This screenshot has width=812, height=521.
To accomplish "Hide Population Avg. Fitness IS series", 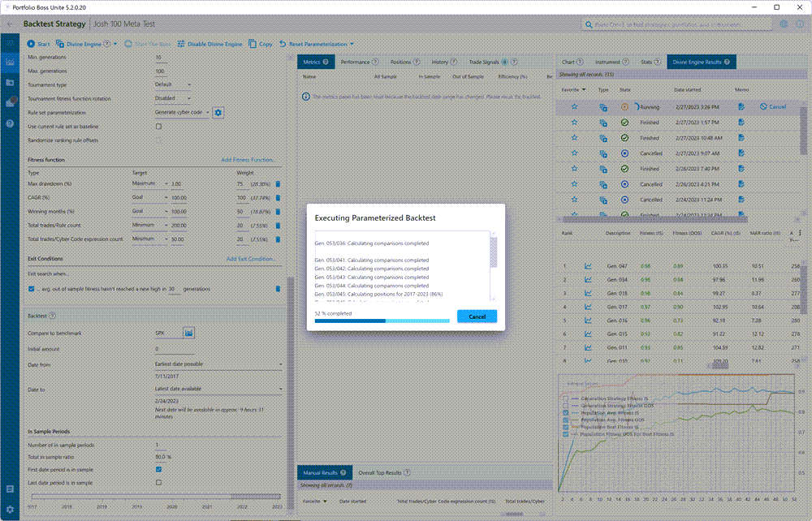I will point(565,413).
